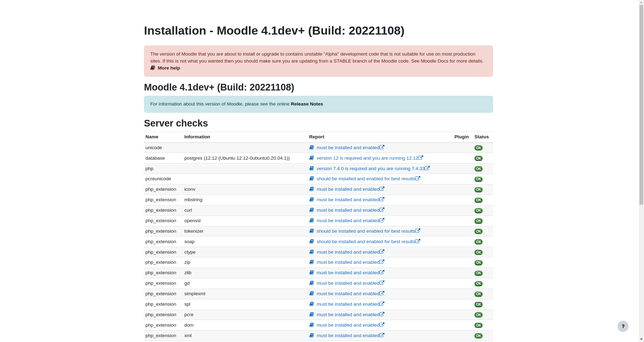The width and height of the screenshot is (644, 342).
Task: Click book icon in php version row
Action: [x=312, y=168]
